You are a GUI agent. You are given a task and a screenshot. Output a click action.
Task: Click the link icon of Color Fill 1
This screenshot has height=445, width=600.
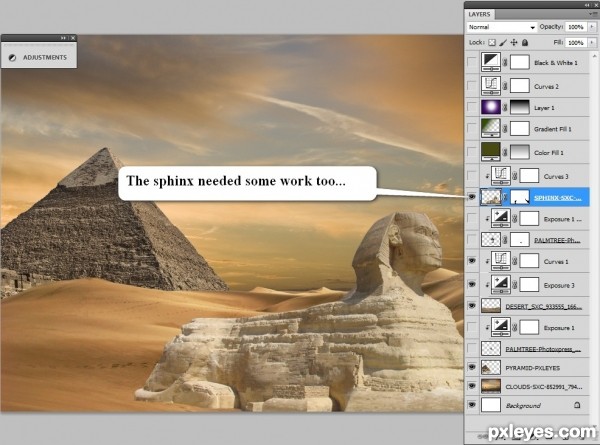tap(505, 153)
